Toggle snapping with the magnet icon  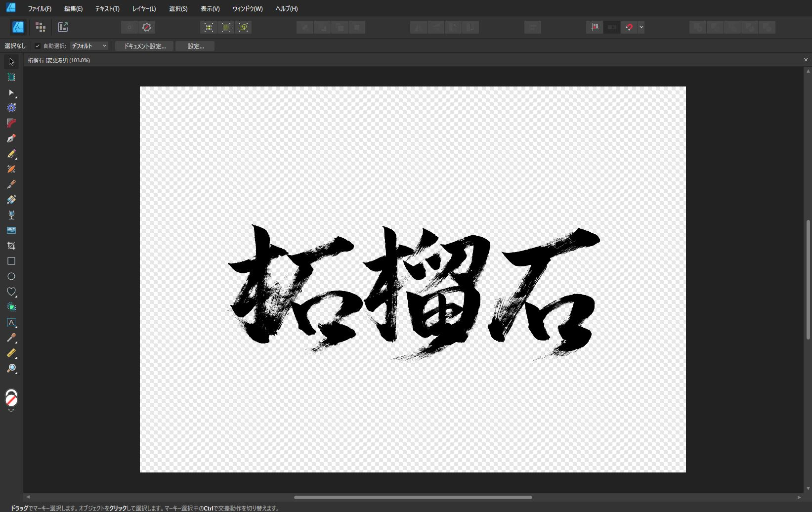coord(629,27)
